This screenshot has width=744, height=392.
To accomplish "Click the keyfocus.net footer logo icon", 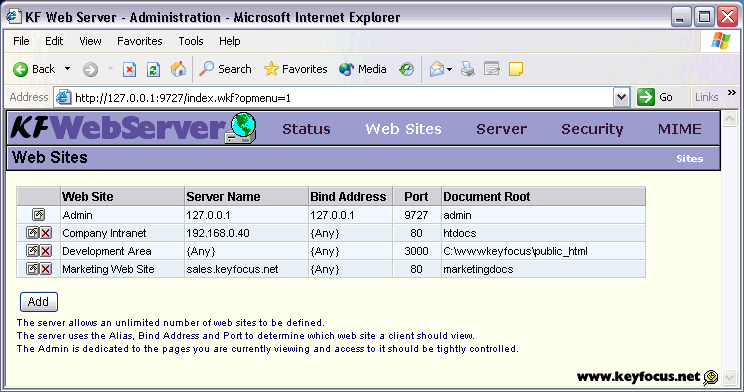I will (x=711, y=377).
